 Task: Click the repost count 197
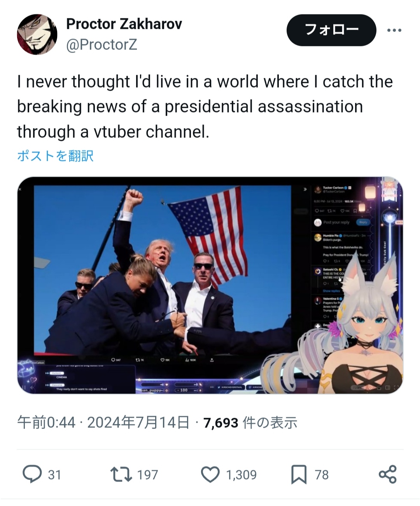[148, 475]
